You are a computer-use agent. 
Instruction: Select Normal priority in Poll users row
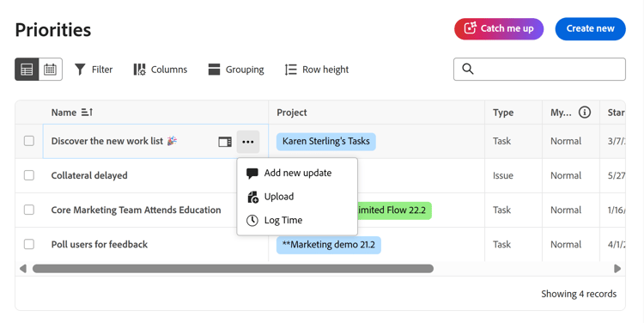click(566, 245)
